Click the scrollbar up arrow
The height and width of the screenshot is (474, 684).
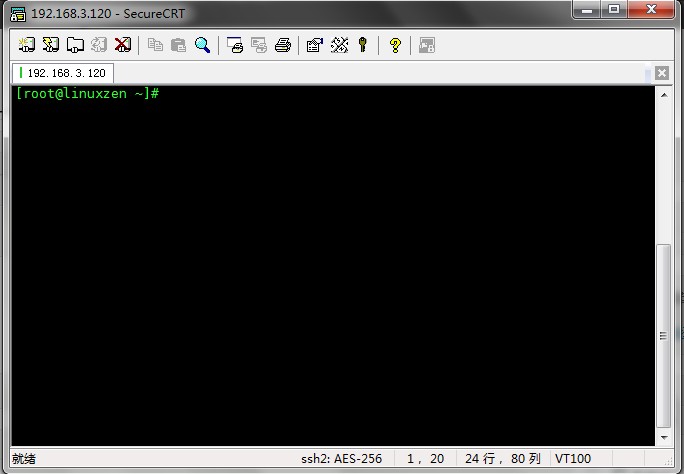(x=664, y=95)
